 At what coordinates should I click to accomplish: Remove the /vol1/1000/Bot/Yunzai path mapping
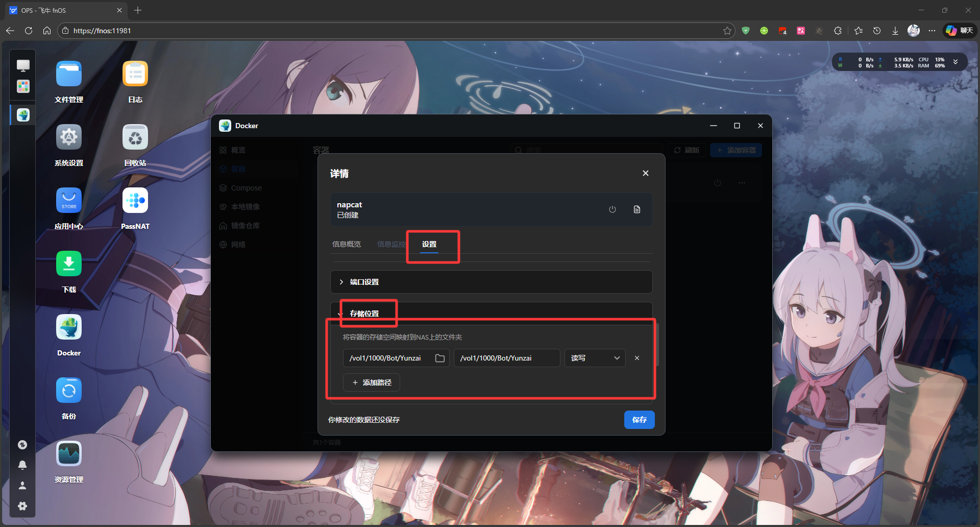(x=637, y=358)
